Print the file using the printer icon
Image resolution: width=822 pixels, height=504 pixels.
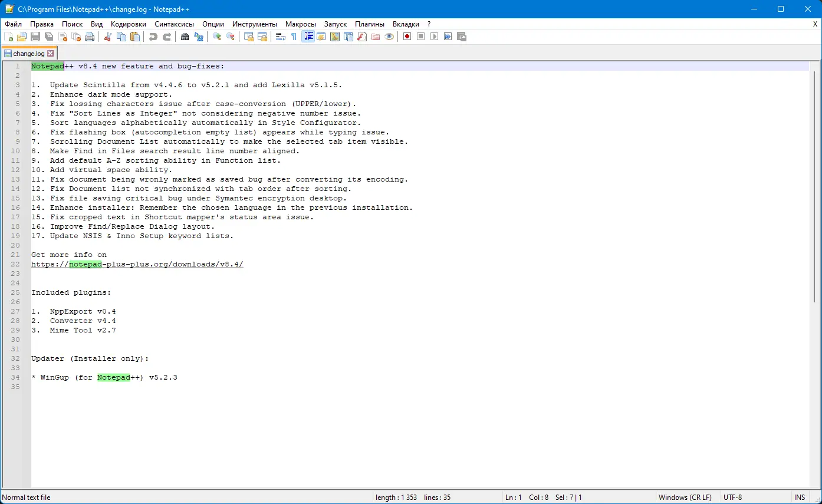click(90, 37)
